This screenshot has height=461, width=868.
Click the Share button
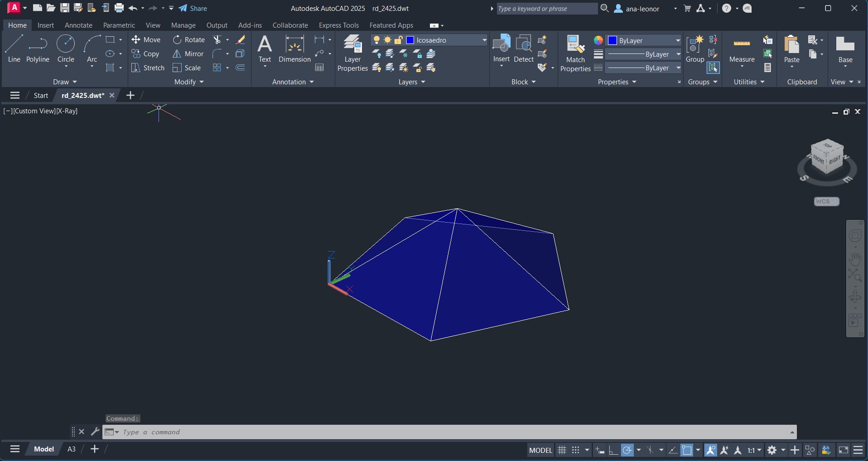point(193,8)
